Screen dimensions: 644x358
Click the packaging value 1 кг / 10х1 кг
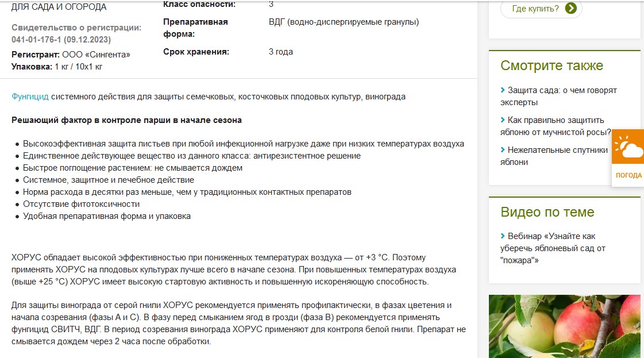pyautogui.click(x=79, y=67)
